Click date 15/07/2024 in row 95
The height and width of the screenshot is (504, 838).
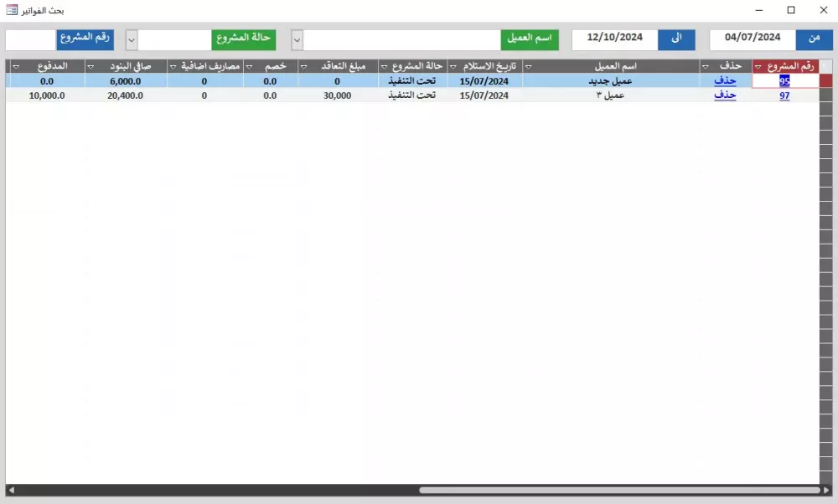(x=484, y=81)
